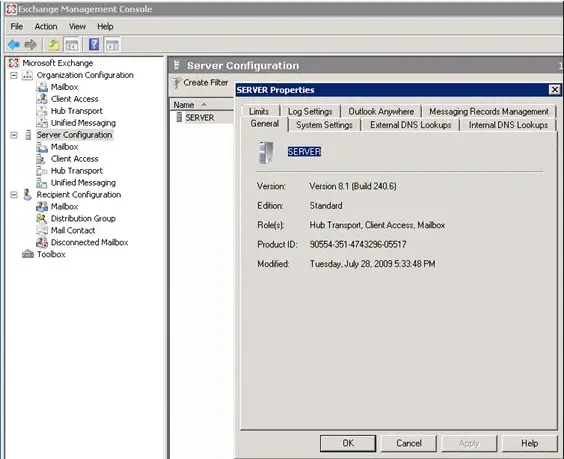Switch to the Limits tab
Image resolution: width=564 pixels, height=459 pixels.
pyautogui.click(x=259, y=112)
